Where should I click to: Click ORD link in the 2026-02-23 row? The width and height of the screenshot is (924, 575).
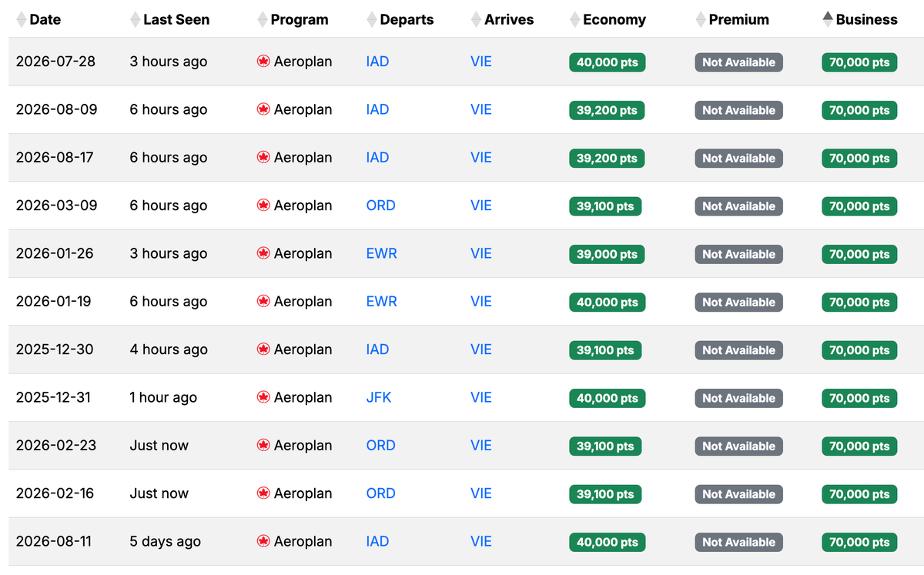(380, 446)
